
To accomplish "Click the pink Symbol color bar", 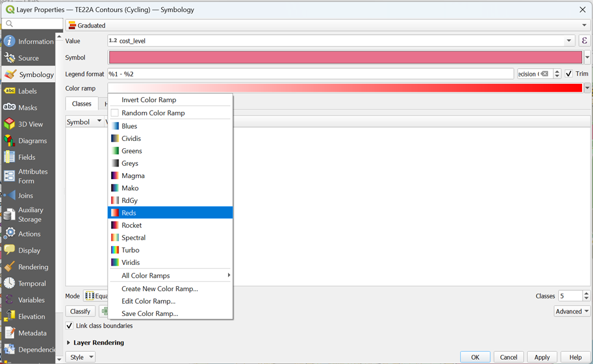I will point(345,58).
